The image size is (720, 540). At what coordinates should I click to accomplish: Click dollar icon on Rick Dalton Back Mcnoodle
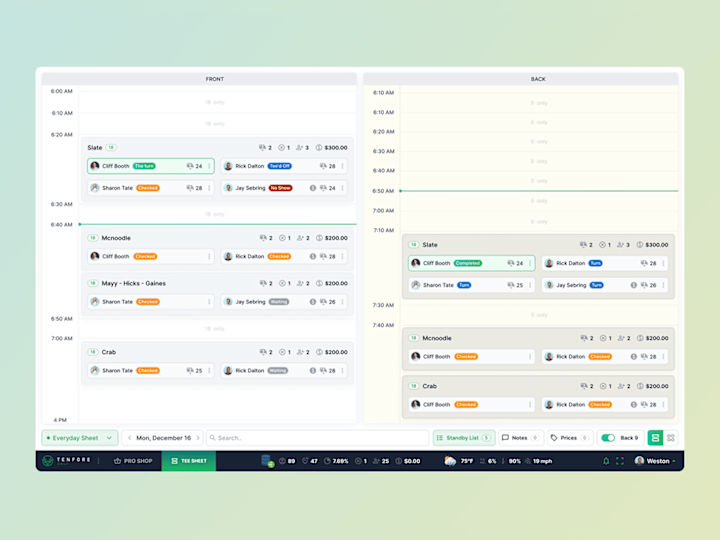(634, 356)
